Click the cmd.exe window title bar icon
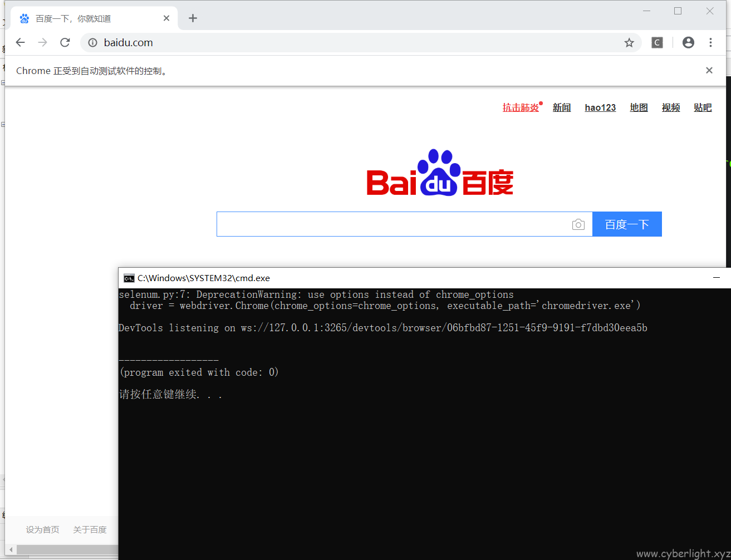The width and height of the screenshot is (731, 560). coord(129,278)
